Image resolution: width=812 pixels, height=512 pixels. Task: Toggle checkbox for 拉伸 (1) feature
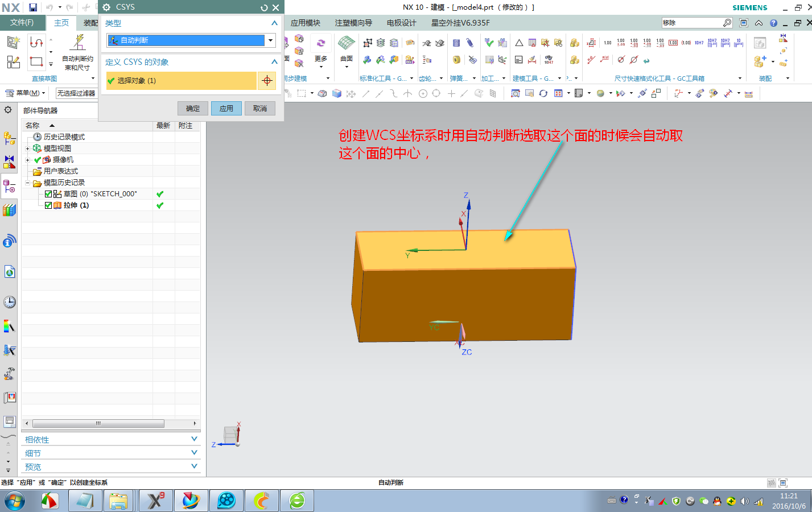[x=48, y=205]
